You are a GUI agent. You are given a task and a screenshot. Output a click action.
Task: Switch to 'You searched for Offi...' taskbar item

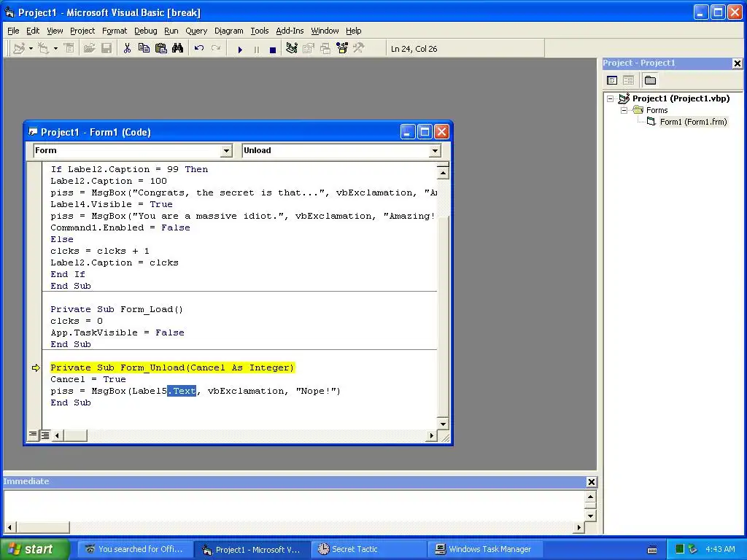click(x=135, y=550)
